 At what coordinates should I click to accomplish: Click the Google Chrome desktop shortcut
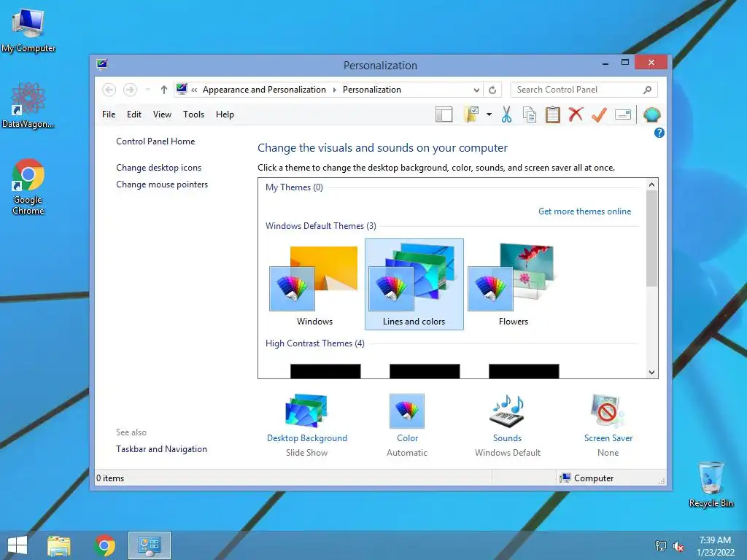pos(28,187)
